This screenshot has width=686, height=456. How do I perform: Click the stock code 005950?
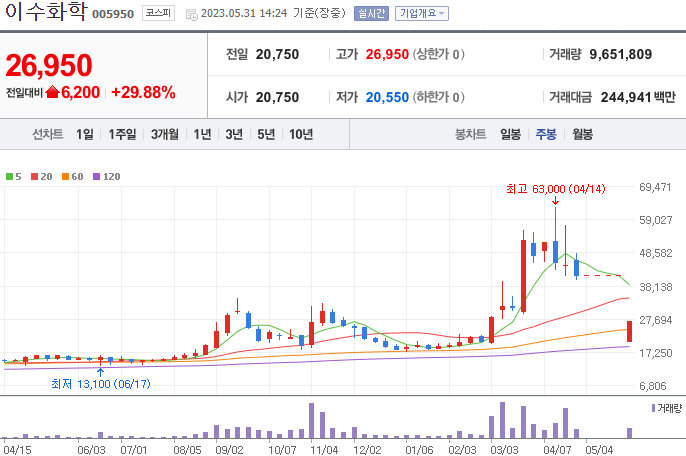coord(113,14)
